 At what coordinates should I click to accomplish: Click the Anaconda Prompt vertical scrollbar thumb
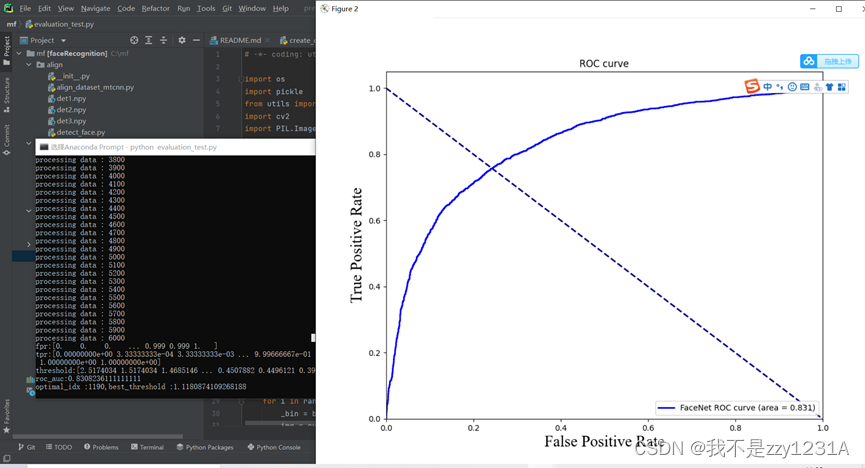313,337
